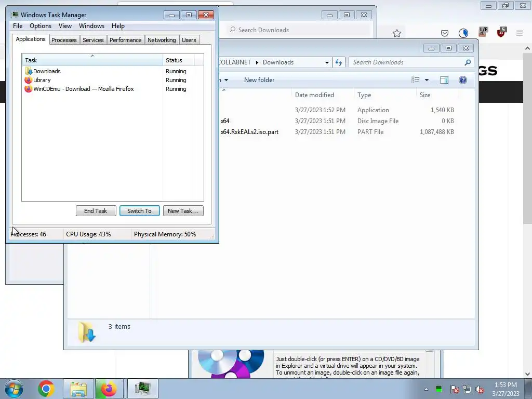Switch to the Users tab
Screen dimensions: 532x399
[x=189, y=40]
